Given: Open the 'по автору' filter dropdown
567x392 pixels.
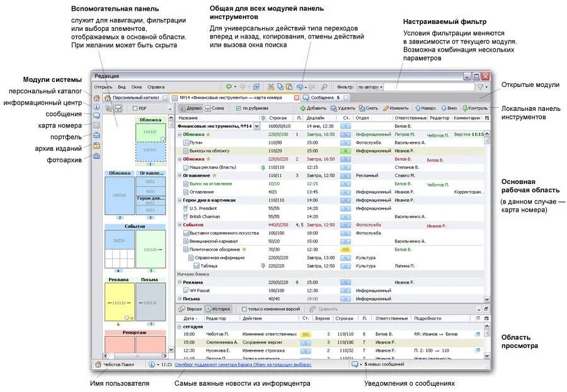Looking at the screenshot, I should pyautogui.click(x=370, y=87).
